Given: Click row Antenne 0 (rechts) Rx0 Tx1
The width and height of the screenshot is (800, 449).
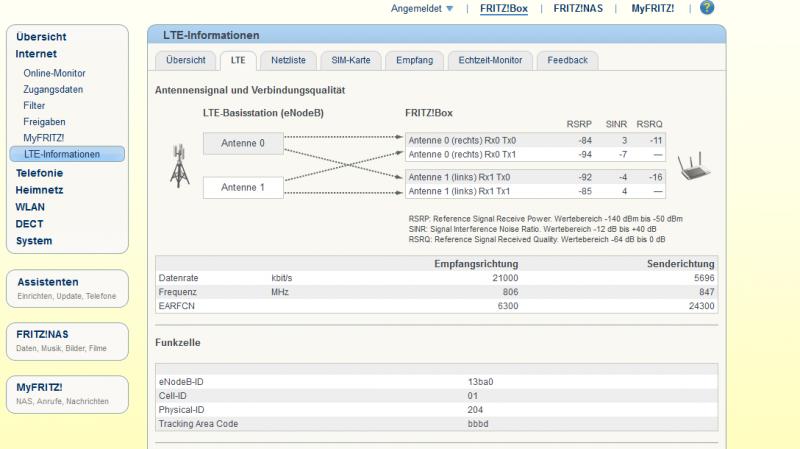Looking at the screenshot, I should click(535, 154).
